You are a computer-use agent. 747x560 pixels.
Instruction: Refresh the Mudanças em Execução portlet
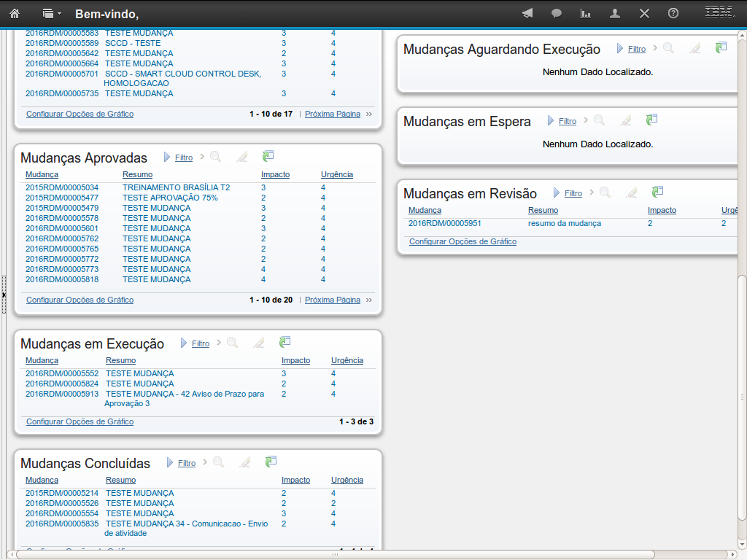[x=285, y=342]
